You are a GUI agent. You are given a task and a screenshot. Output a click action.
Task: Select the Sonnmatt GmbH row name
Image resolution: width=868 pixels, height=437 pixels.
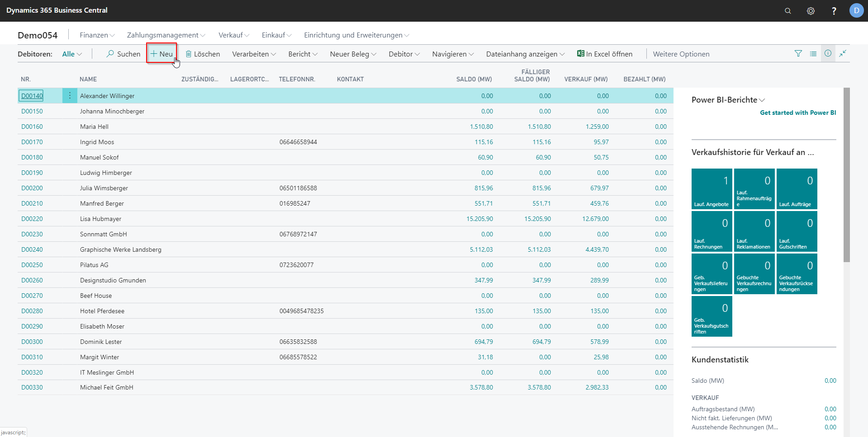point(104,234)
